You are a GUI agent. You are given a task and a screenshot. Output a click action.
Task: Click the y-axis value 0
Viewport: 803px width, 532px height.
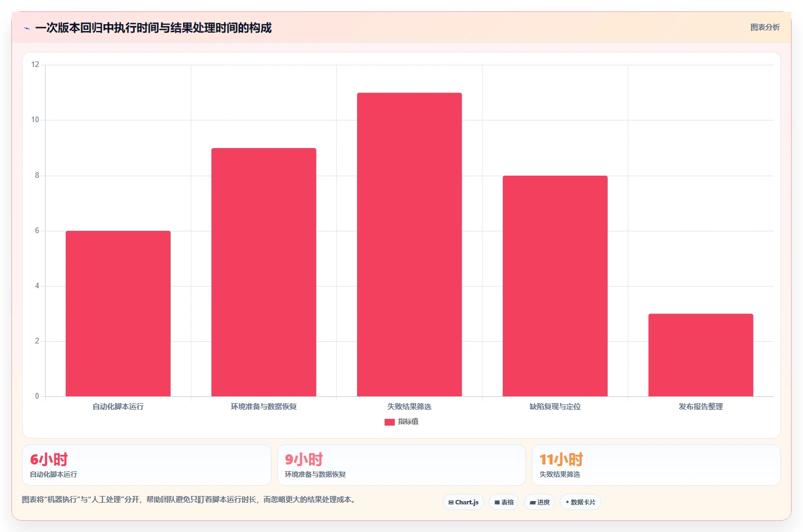point(37,396)
